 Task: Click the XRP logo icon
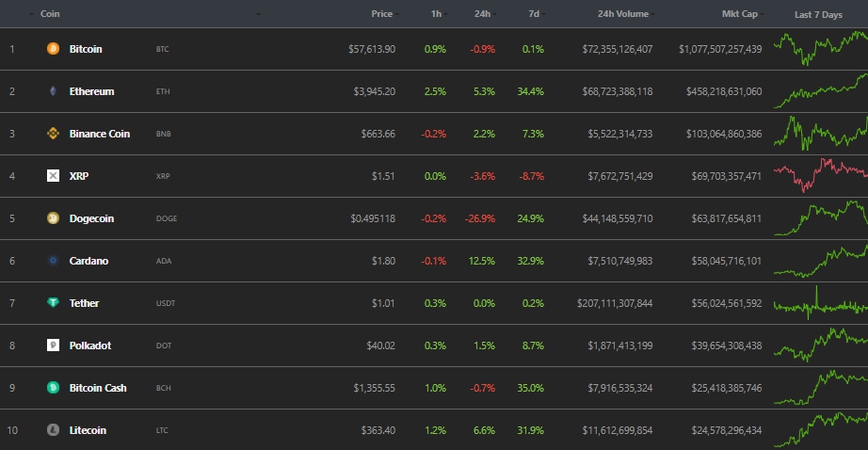(x=53, y=176)
